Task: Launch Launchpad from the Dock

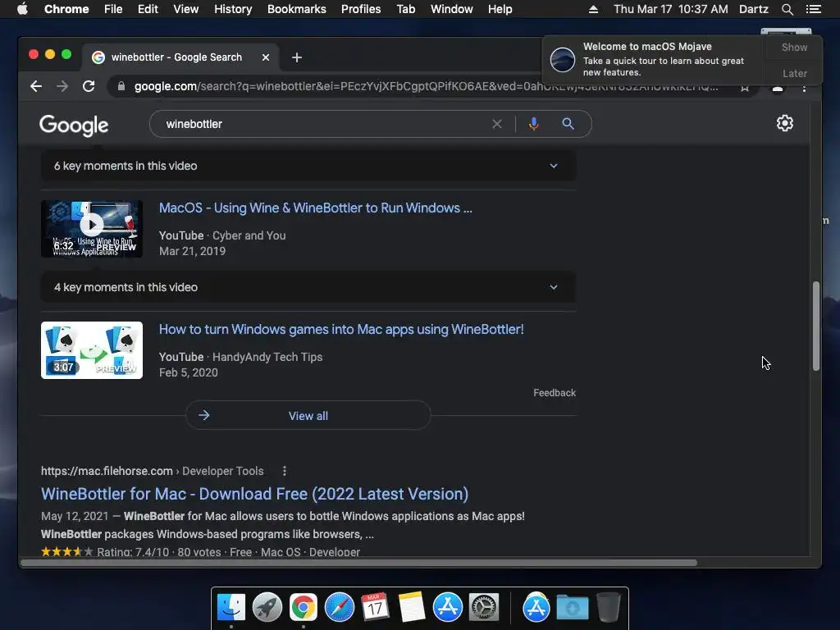Action: pos(267,608)
